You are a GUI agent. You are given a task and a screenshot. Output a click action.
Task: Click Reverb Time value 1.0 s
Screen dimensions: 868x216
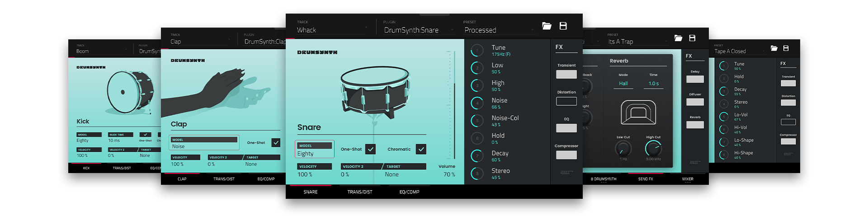coord(653,84)
